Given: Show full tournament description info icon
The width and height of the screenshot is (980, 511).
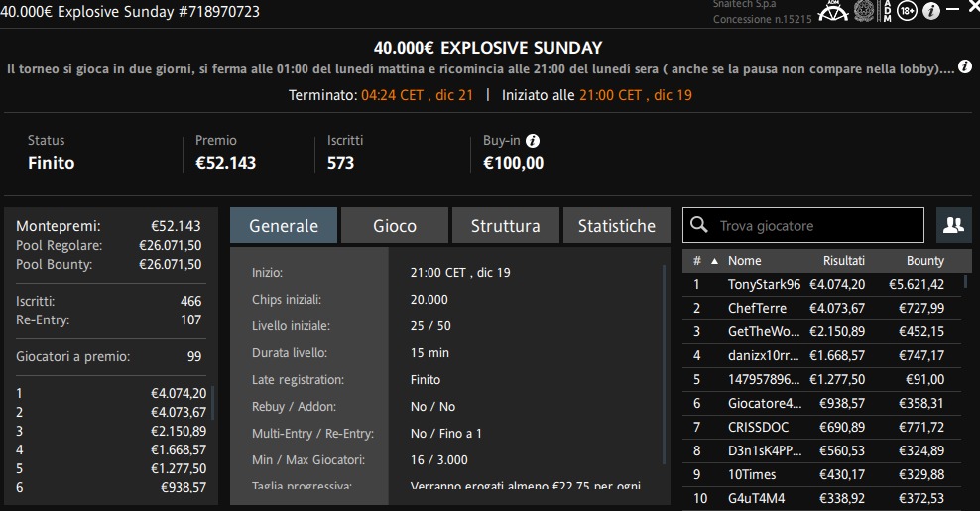Looking at the screenshot, I should coord(965,66).
